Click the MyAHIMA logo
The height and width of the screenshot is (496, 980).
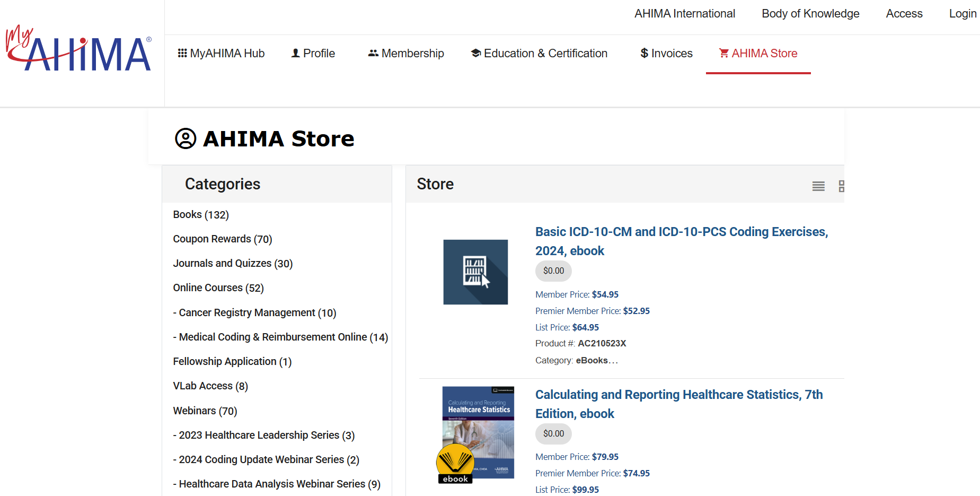coord(78,49)
